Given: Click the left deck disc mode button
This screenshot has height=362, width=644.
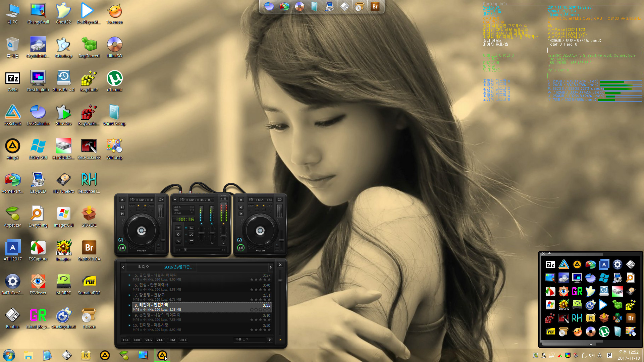Looking at the screenshot, I should tap(161, 200).
